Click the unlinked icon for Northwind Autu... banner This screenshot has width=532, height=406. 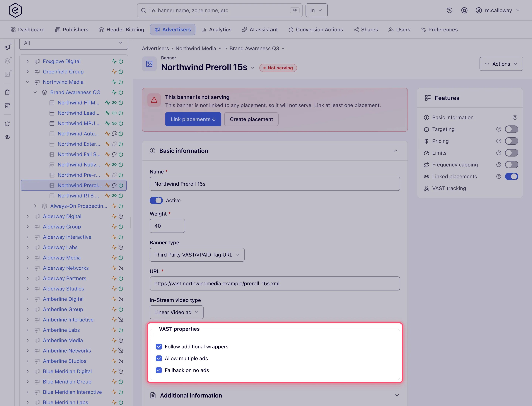114,134
